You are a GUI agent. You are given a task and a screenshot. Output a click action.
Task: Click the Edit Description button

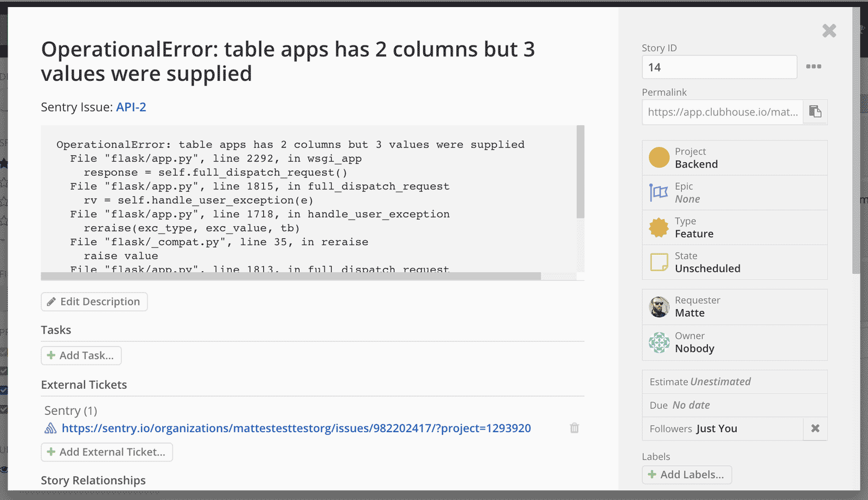[x=94, y=302]
